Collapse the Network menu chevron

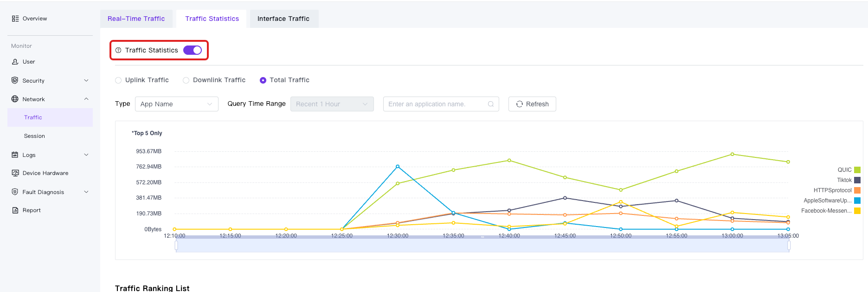click(x=86, y=99)
